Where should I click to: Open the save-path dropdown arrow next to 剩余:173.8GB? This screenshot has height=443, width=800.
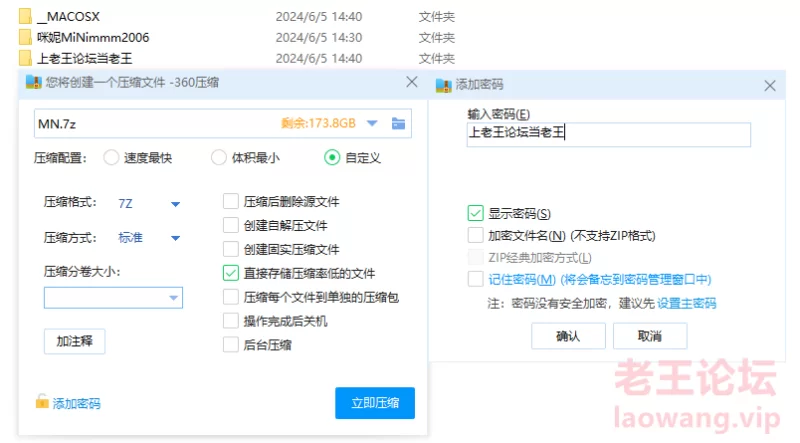pos(372,124)
